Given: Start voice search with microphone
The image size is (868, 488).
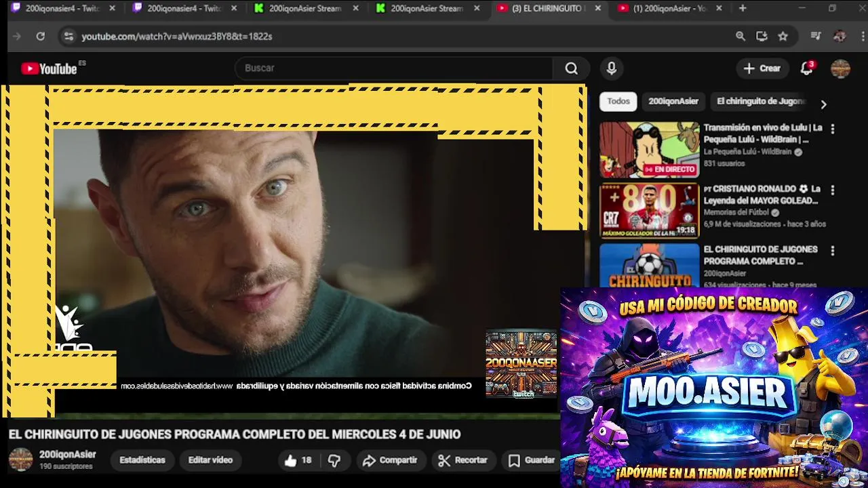Looking at the screenshot, I should tap(612, 68).
